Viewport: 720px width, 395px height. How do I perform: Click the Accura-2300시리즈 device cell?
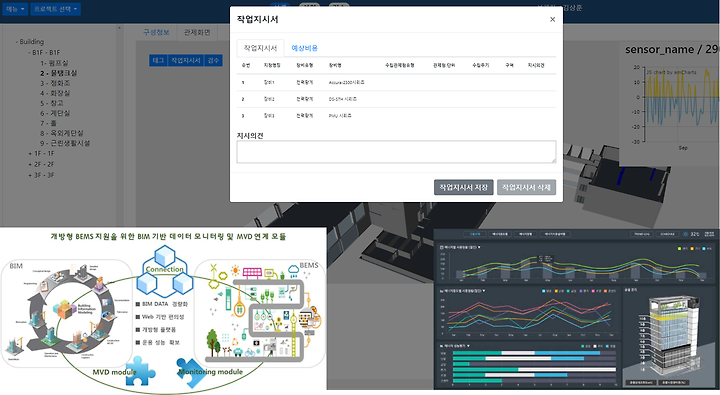347,82
